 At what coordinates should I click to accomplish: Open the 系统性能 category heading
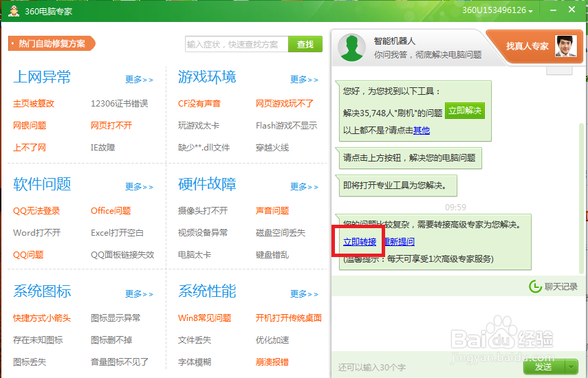pos(207,291)
